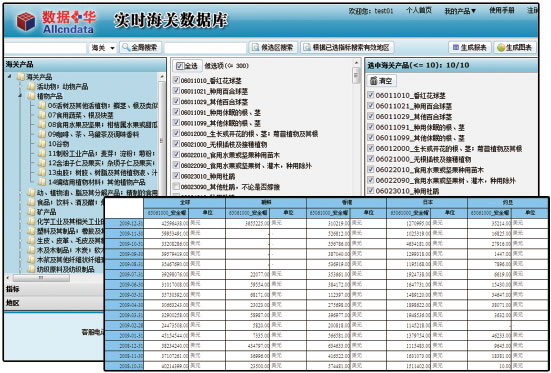Open the 我的产品 dropdown menu
The width and height of the screenshot is (551, 373).
click(x=460, y=12)
